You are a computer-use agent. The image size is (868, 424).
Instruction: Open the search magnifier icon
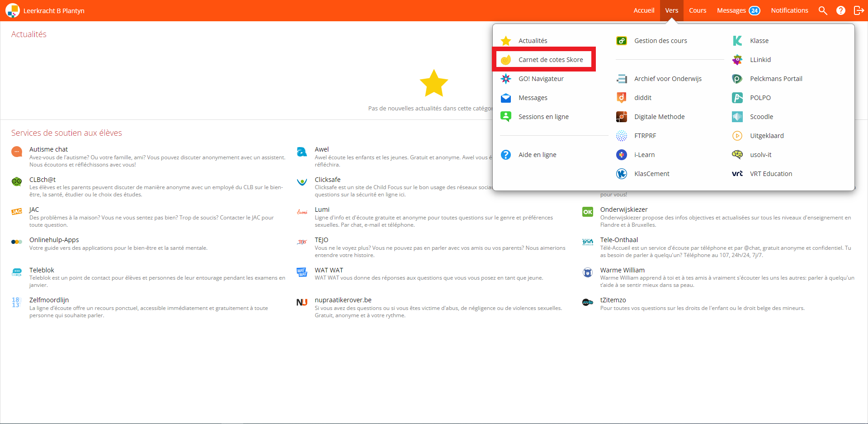coord(823,10)
